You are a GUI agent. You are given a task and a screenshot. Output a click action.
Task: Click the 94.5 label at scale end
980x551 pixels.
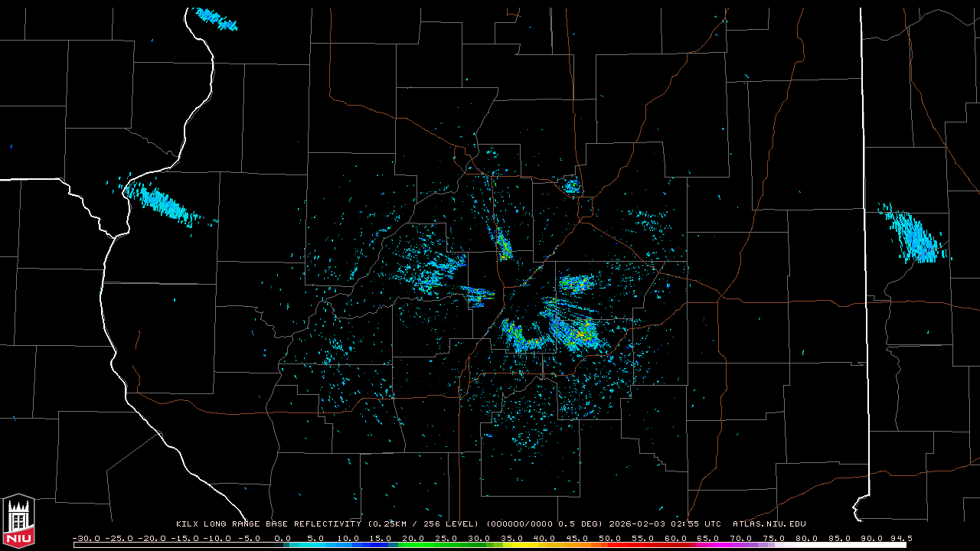[x=900, y=538]
